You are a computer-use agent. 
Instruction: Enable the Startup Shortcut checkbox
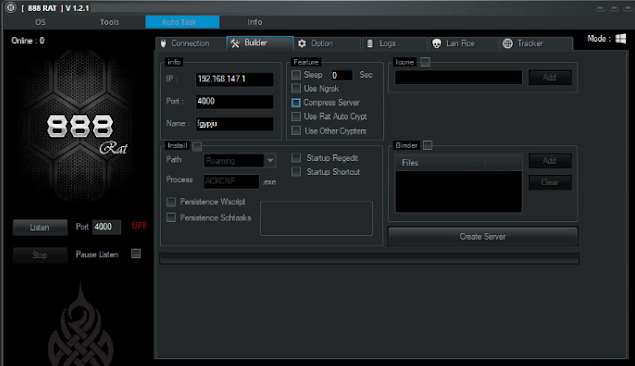click(296, 172)
